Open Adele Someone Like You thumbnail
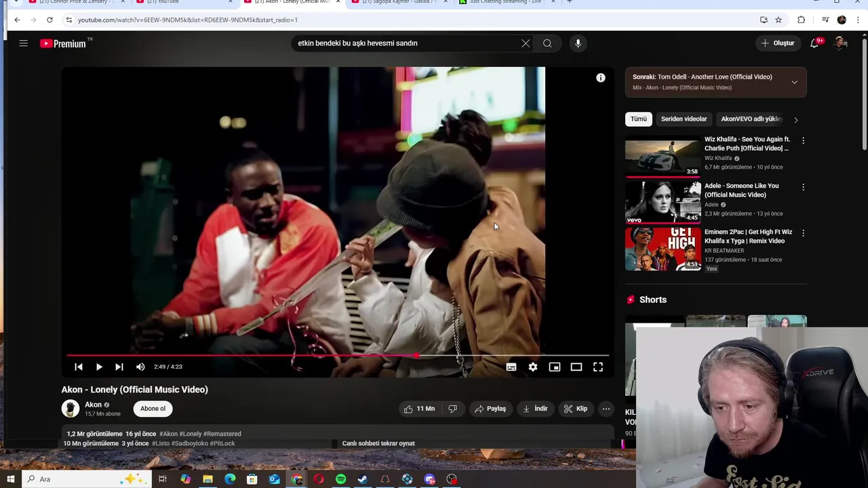This screenshot has width=868, height=488. click(663, 203)
